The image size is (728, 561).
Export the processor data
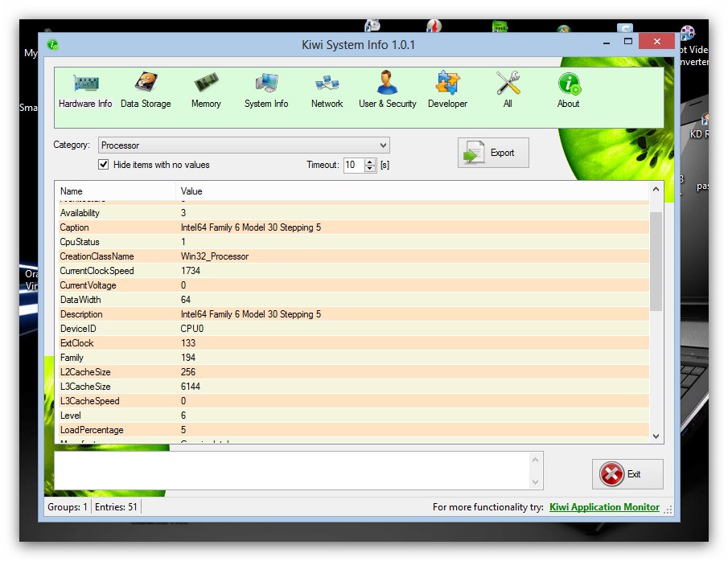(493, 153)
